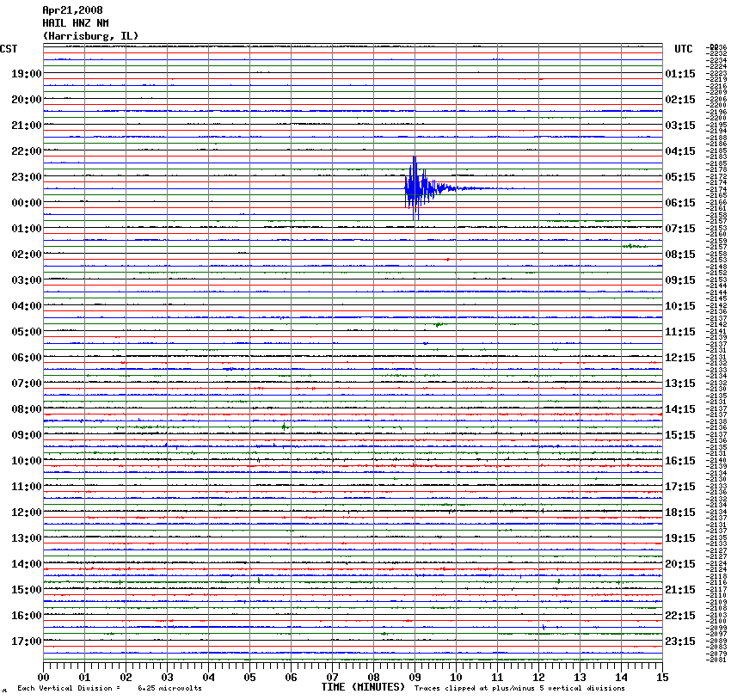
Task: Select the "08:15" UTC time label
Action: (x=680, y=255)
